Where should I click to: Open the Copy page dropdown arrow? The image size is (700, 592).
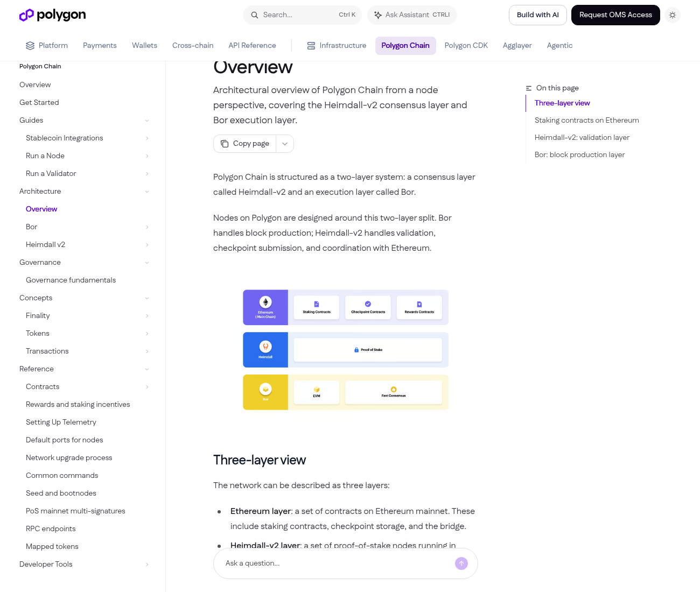285,144
